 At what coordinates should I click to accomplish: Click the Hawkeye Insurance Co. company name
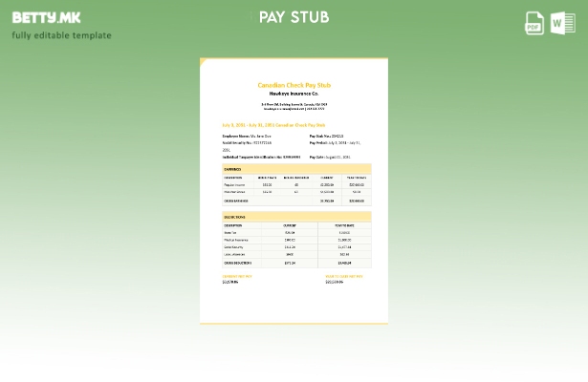point(294,93)
